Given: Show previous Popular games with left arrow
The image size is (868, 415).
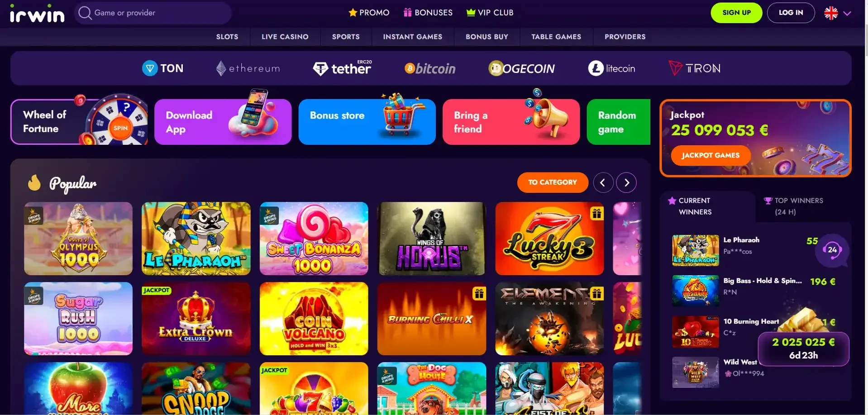Looking at the screenshot, I should (x=603, y=183).
